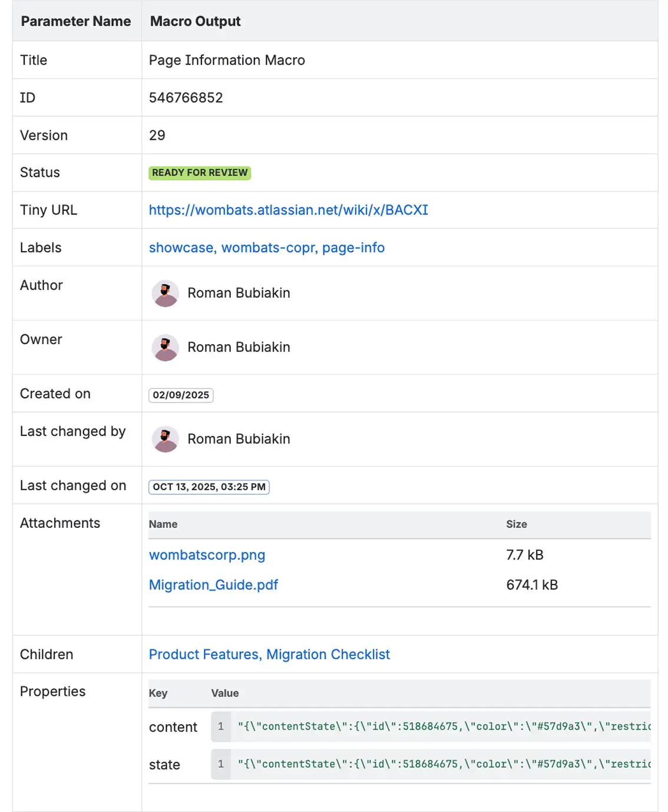Click the 674.1 kB size cell
The height and width of the screenshot is (812, 668).
(x=532, y=585)
